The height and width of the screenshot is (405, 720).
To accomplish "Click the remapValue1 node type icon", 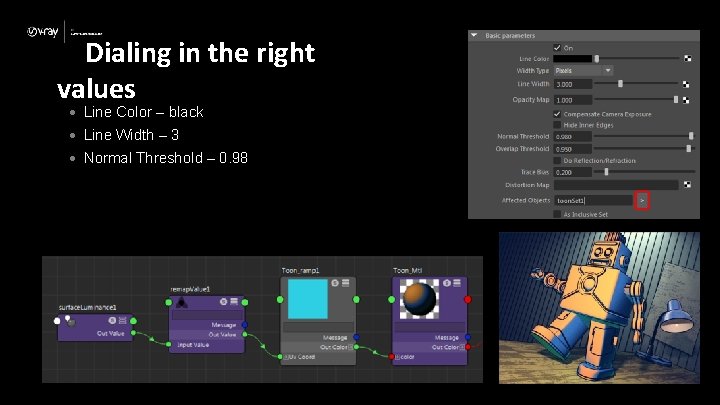I will click(182, 302).
